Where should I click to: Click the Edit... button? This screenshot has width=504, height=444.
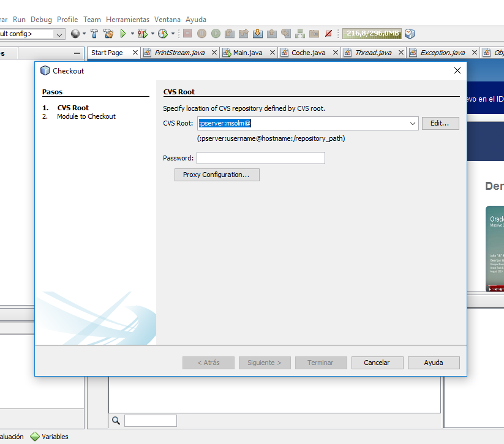point(440,123)
